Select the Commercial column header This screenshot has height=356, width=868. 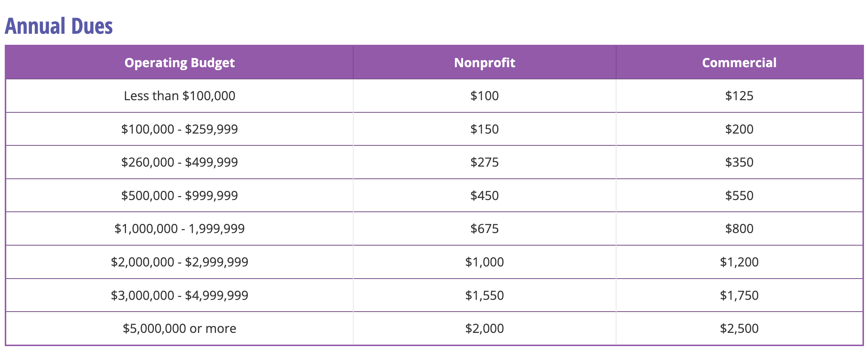(739, 63)
